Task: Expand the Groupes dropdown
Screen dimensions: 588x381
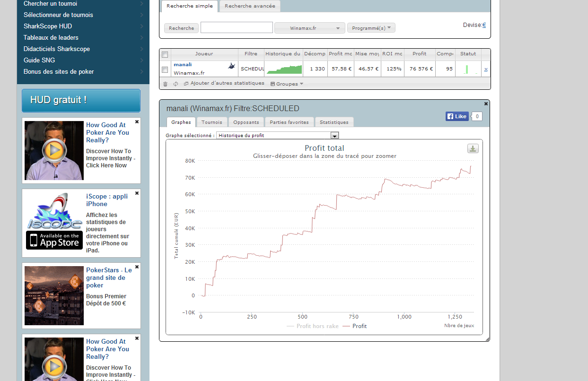Action: pos(287,84)
